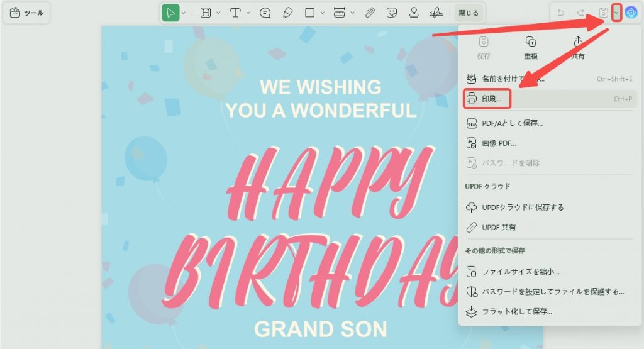Open the ツール button
The image size is (644, 349).
[x=26, y=13]
